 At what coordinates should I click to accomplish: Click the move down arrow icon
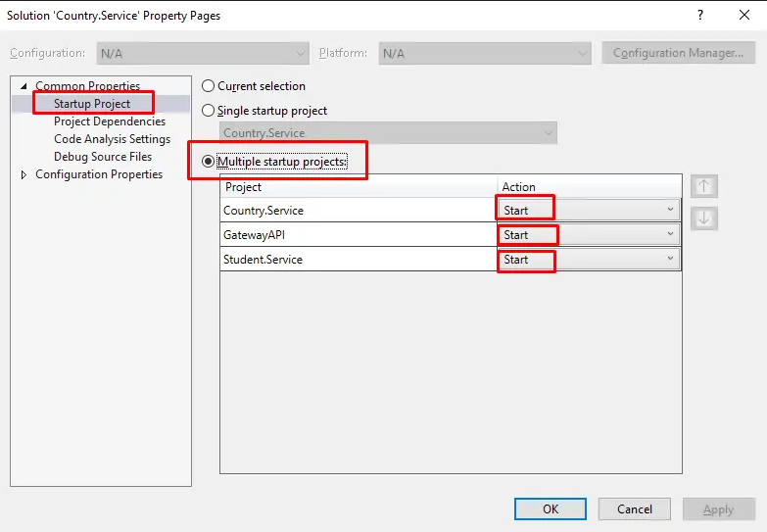702,218
